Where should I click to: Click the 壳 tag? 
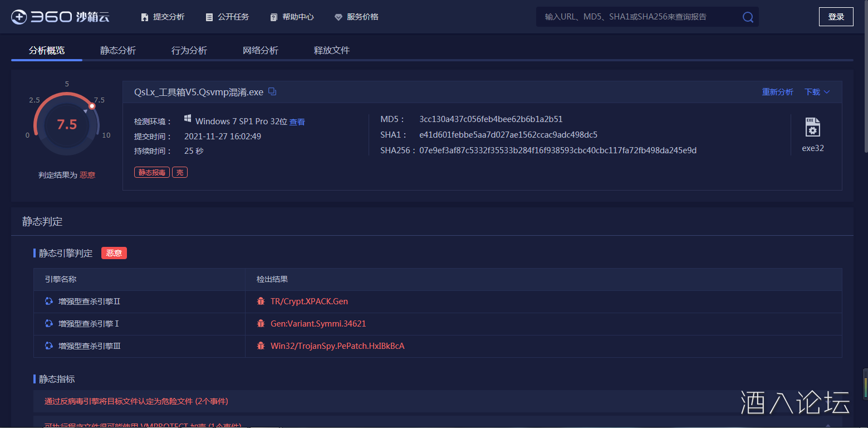[x=180, y=173]
